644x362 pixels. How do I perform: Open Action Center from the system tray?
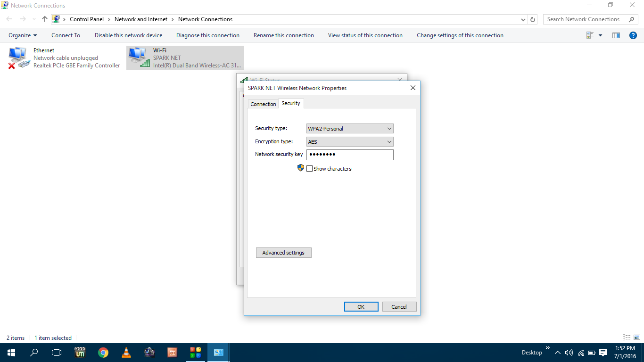click(x=603, y=352)
